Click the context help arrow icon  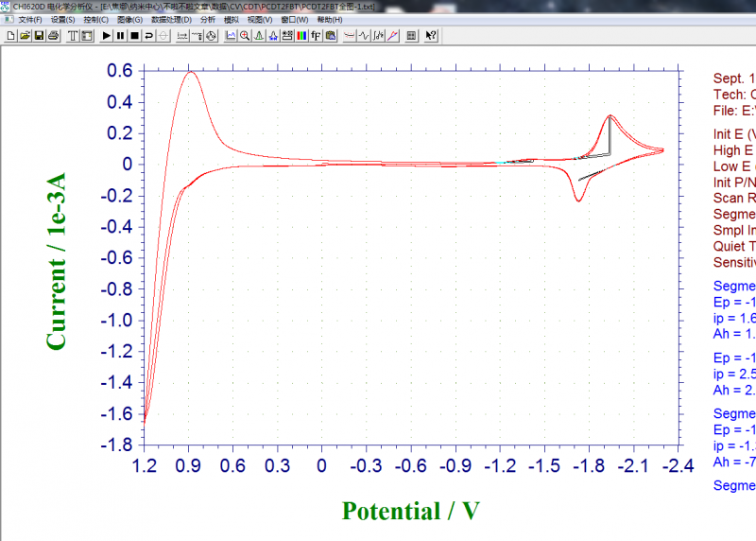[431, 36]
